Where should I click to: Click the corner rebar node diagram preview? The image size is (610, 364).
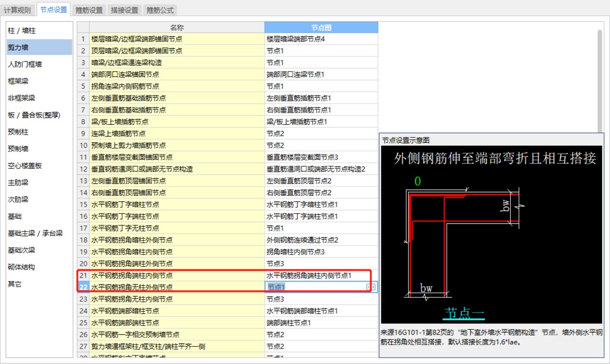click(491, 234)
